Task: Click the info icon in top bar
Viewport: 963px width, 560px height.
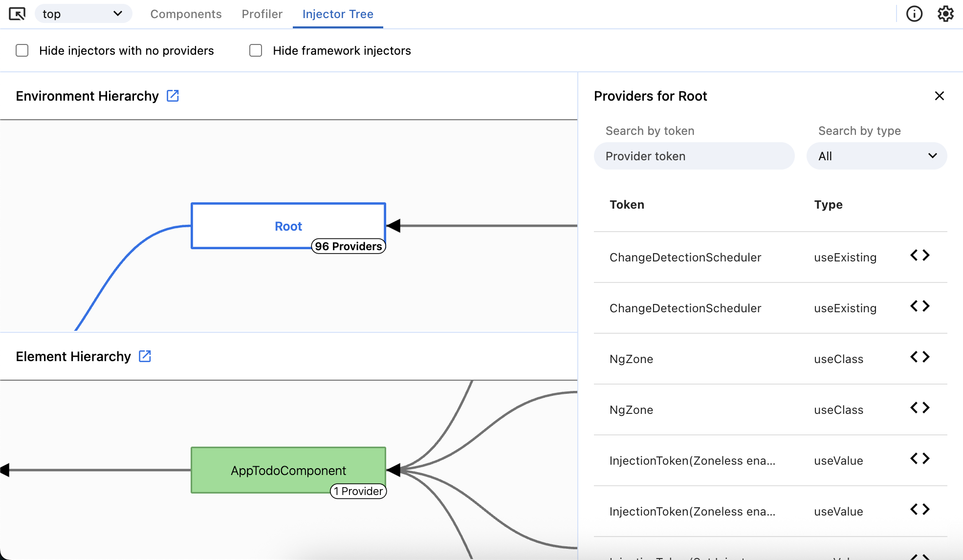Action: [914, 14]
